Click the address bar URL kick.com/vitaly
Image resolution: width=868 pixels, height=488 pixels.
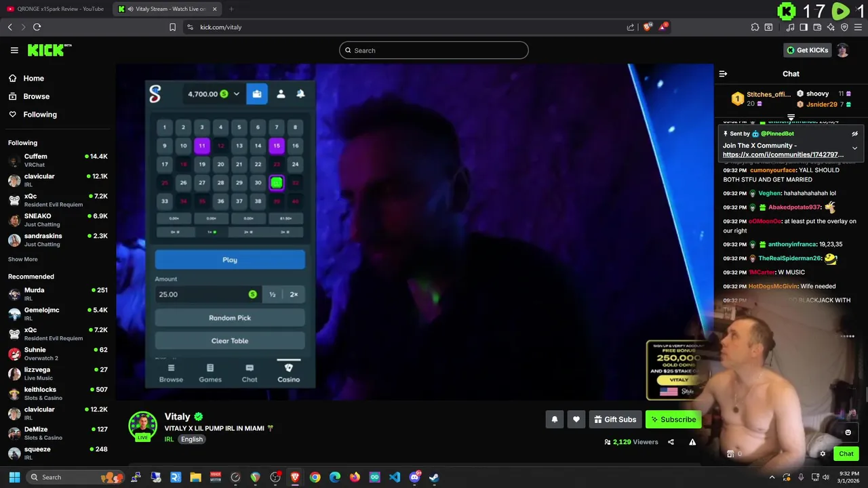pyautogui.click(x=221, y=27)
